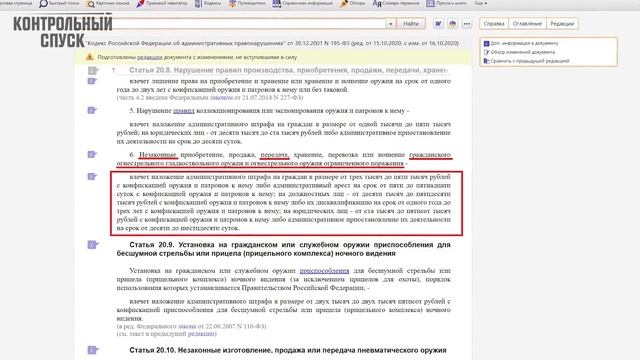
Task: Open Пресса и книги
Action: pyautogui.click(x=447, y=3)
